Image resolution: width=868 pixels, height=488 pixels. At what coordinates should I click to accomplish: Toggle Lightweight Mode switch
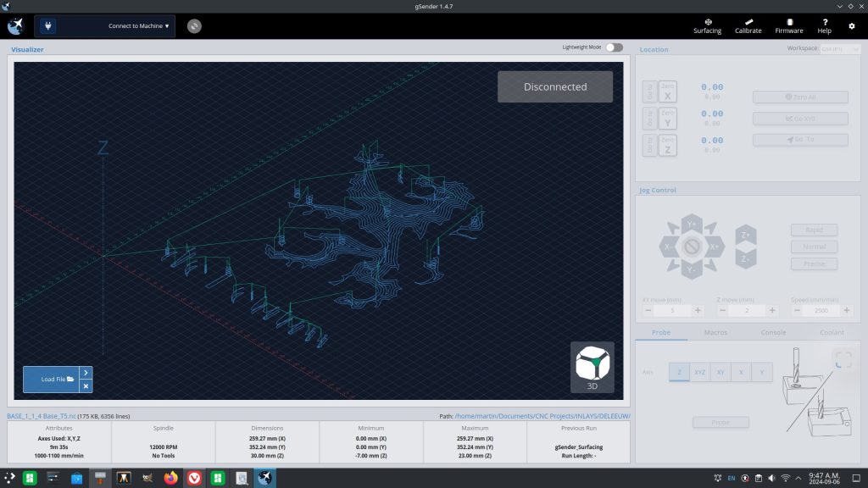[614, 47]
